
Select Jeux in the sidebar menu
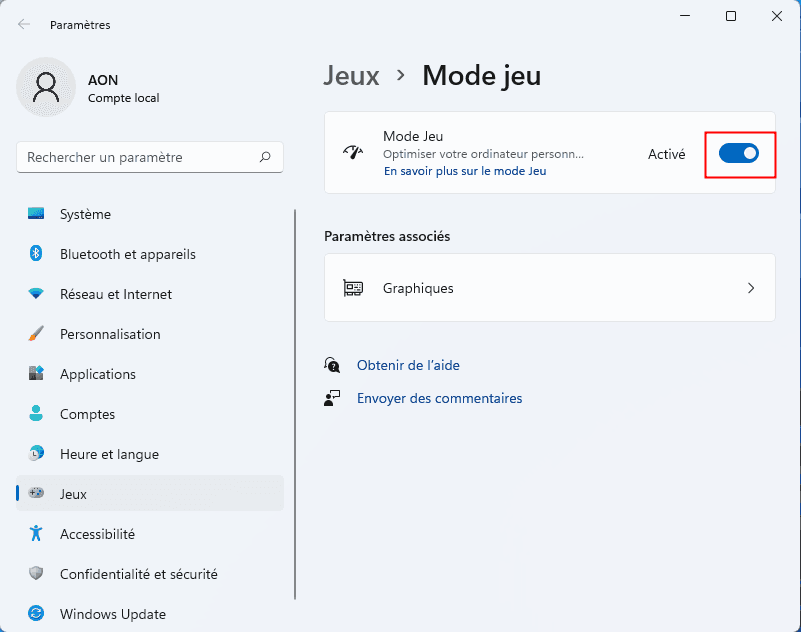[x=74, y=494]
